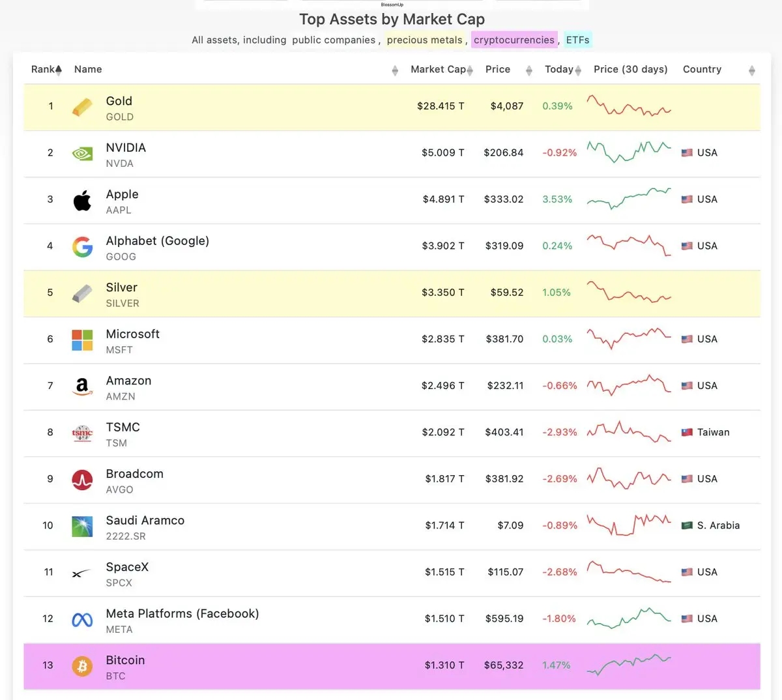Sort table by Rank column
The height and width of the screenshot is (700, 782).
coord(46,70)
